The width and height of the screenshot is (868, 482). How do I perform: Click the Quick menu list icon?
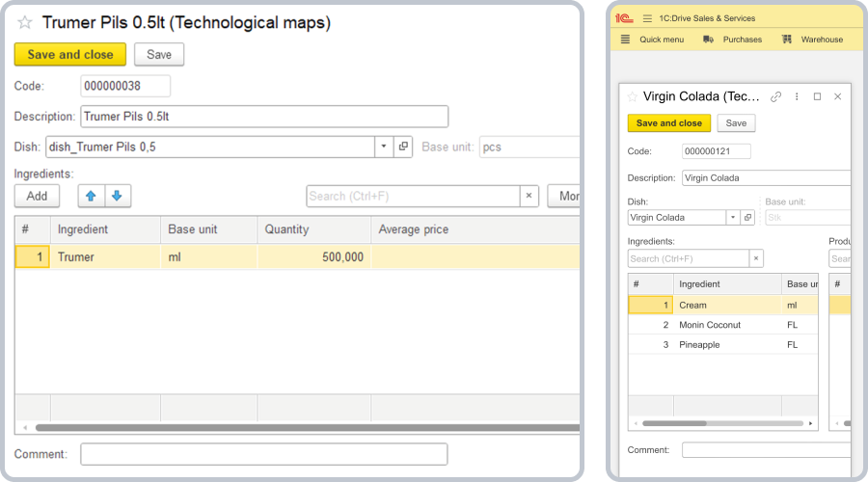625,40
